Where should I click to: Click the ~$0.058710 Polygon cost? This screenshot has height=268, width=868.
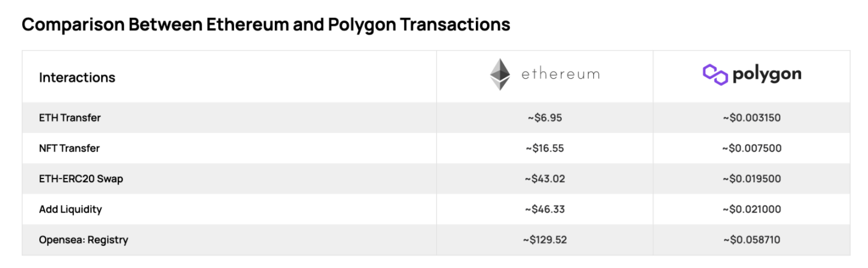click(752, 240)
